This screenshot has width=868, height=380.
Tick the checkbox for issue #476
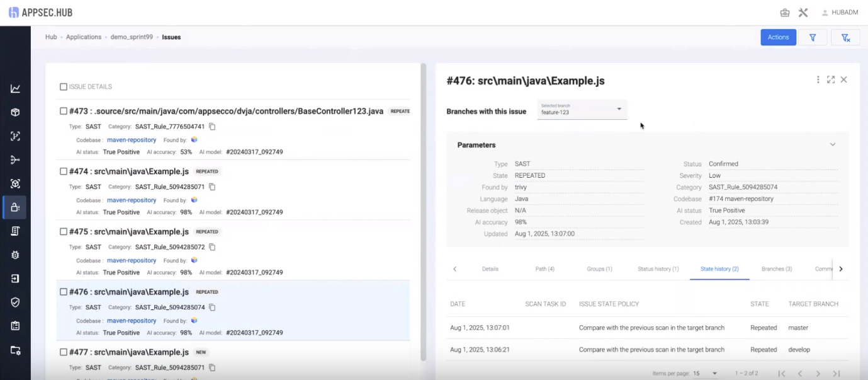pyautogui.click(x=63, y=292)
